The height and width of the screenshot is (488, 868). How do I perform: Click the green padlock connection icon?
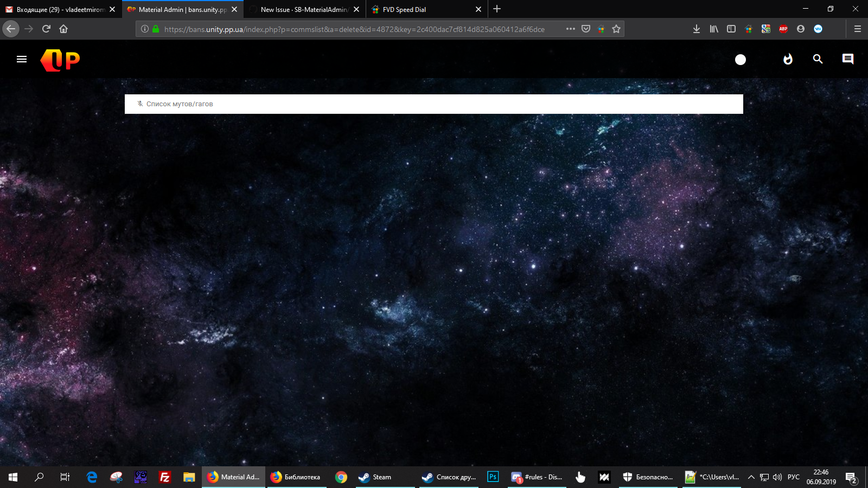156,29
